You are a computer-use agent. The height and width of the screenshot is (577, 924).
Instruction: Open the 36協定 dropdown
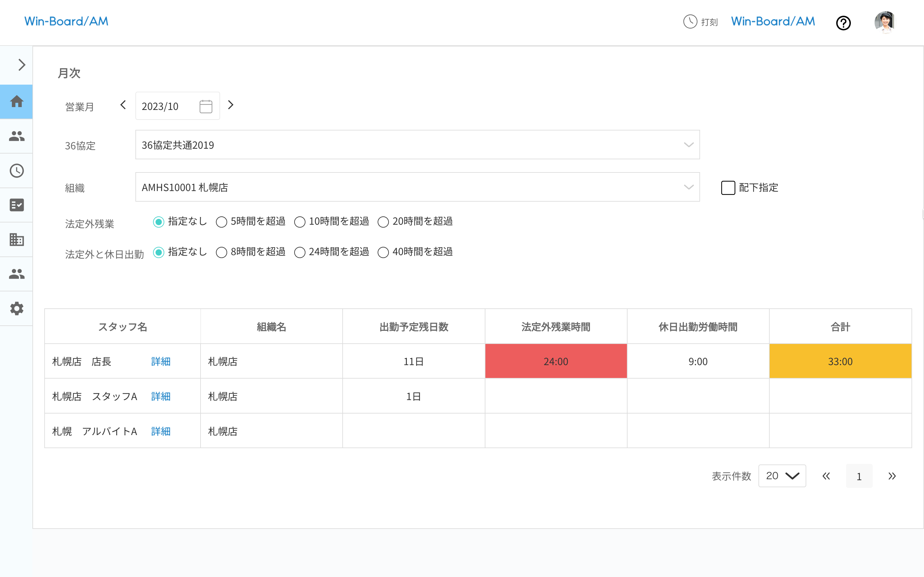(417, 145)
